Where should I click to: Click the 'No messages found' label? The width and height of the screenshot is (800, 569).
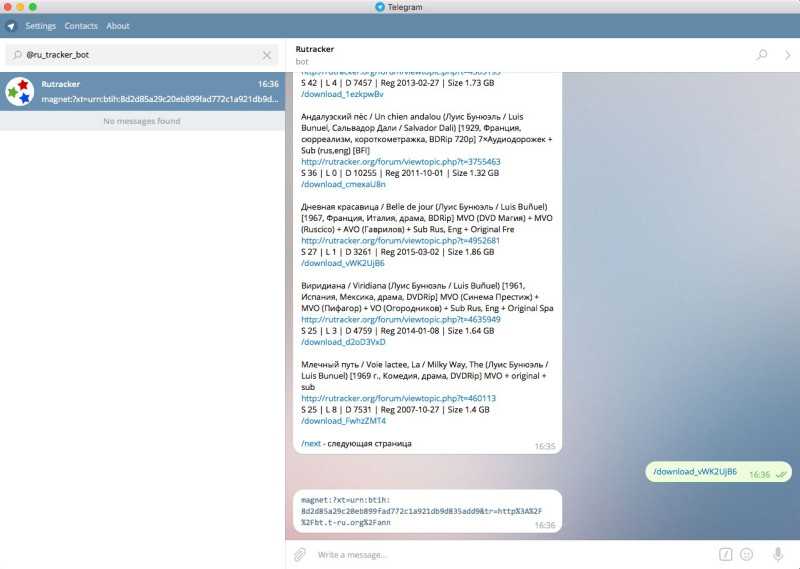click(142, 121)
